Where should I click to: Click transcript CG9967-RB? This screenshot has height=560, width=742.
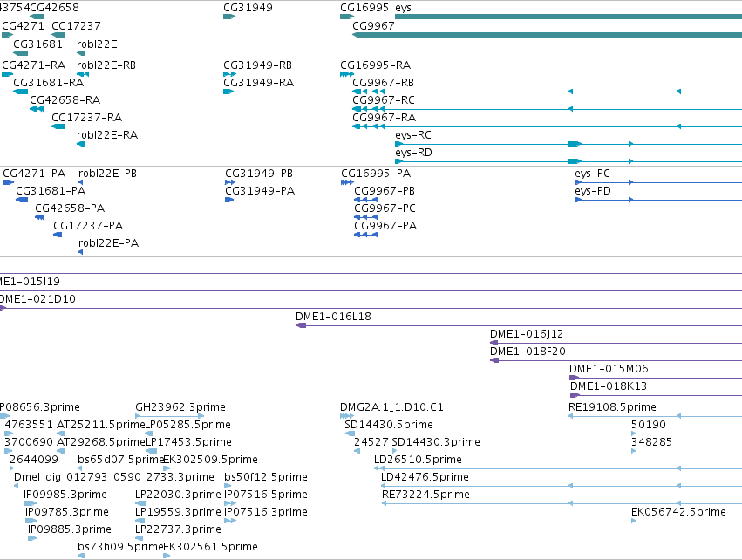point(384,83)
